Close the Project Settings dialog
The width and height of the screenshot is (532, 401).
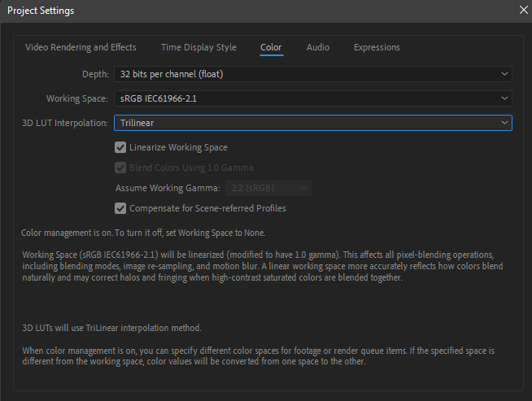[x=523, y=10]
